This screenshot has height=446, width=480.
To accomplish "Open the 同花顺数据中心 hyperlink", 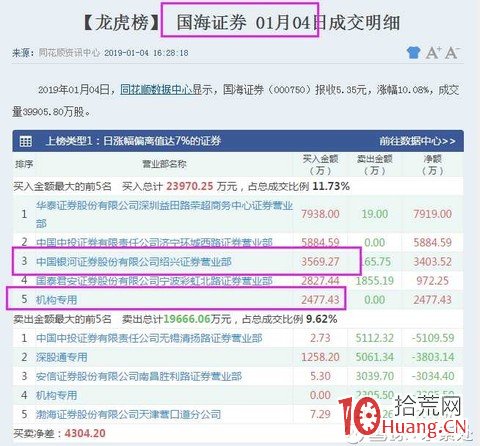I will coord(156,89).
